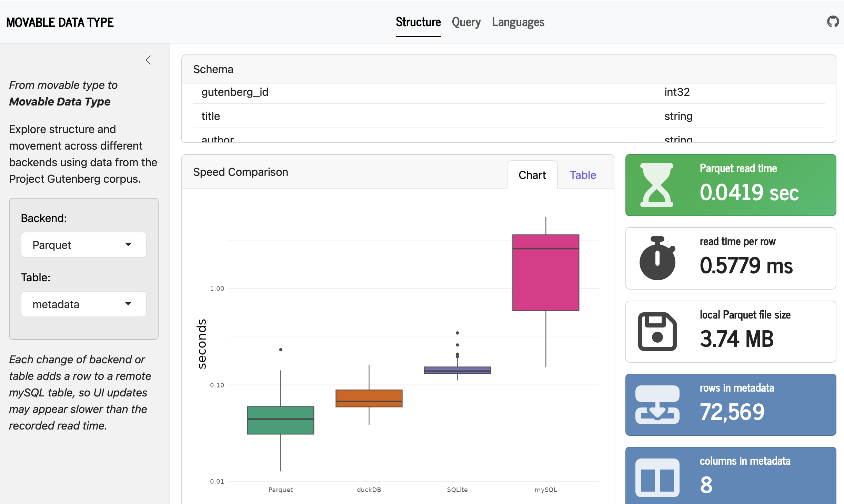This screenshot has height=504, width=844.
Task: Click the hourglass icon for Parquet read time
Action: [656, 185]
